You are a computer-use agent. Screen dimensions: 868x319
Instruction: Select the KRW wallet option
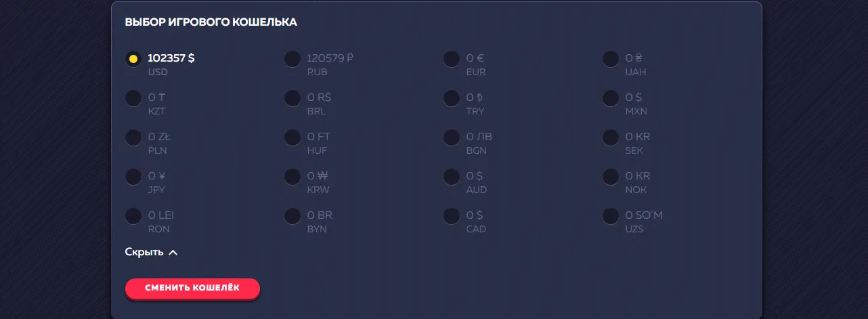[x=292, y=177]
